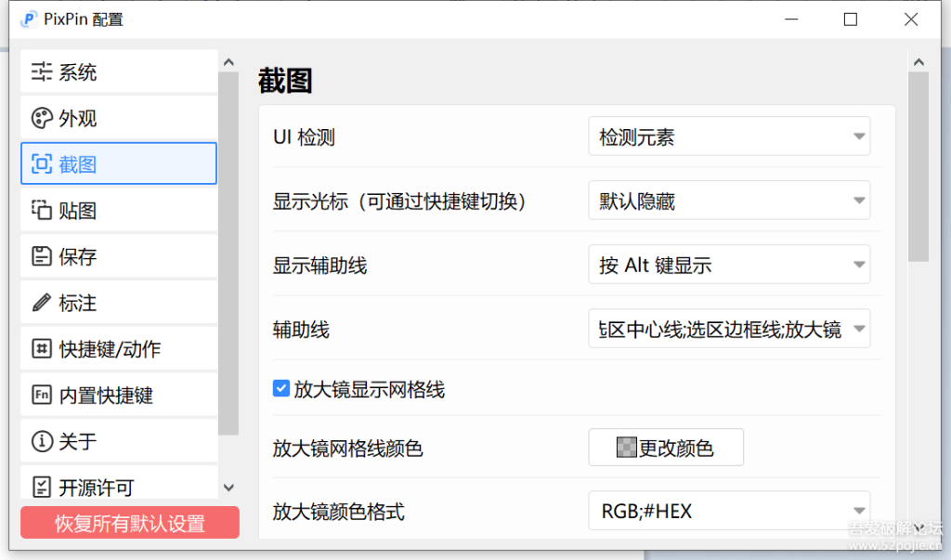Viewport: 951px width, 560px height.
Task: Open the 显示辅助线 dropdown showing 按 Alt 键显示
Action: [x=729, y=266]
